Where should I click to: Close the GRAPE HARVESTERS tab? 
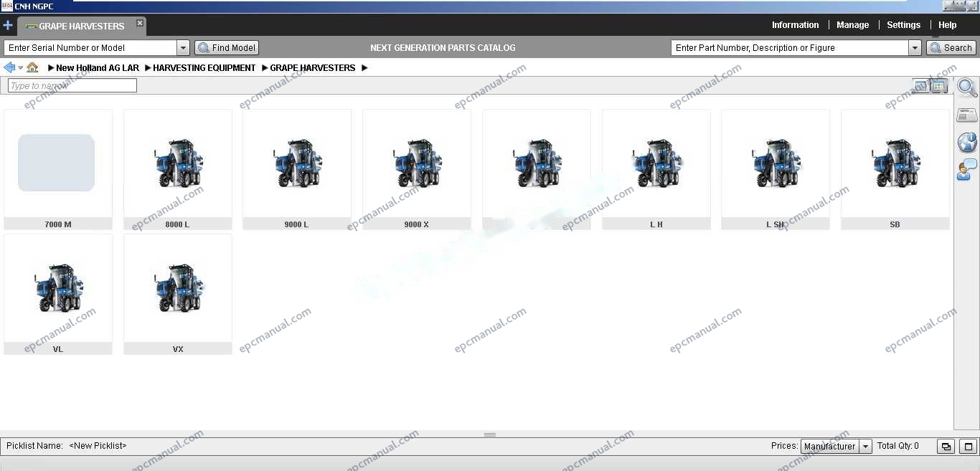pos(140,23)
